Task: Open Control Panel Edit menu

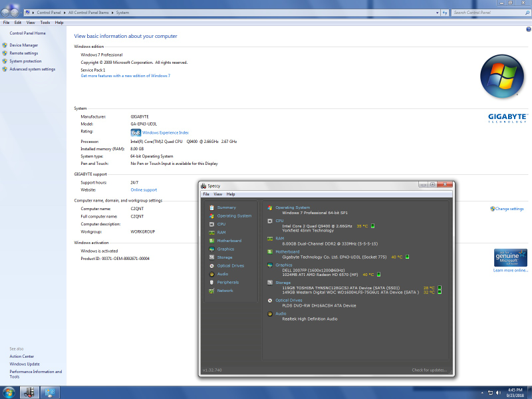Action: point(18,23)
